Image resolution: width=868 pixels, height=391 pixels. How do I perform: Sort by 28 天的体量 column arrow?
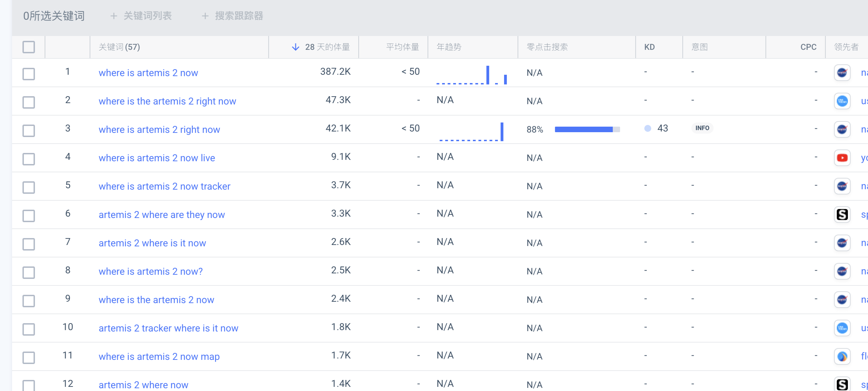click(x=295, y=47)
